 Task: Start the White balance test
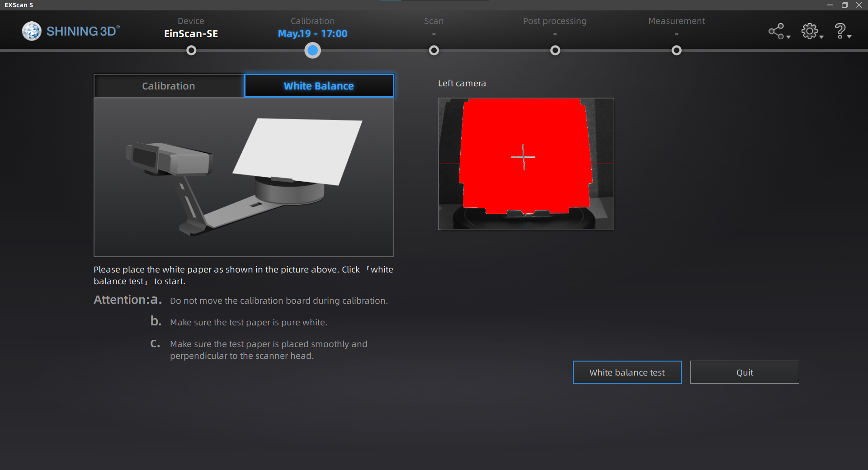[x=627, y=372]
